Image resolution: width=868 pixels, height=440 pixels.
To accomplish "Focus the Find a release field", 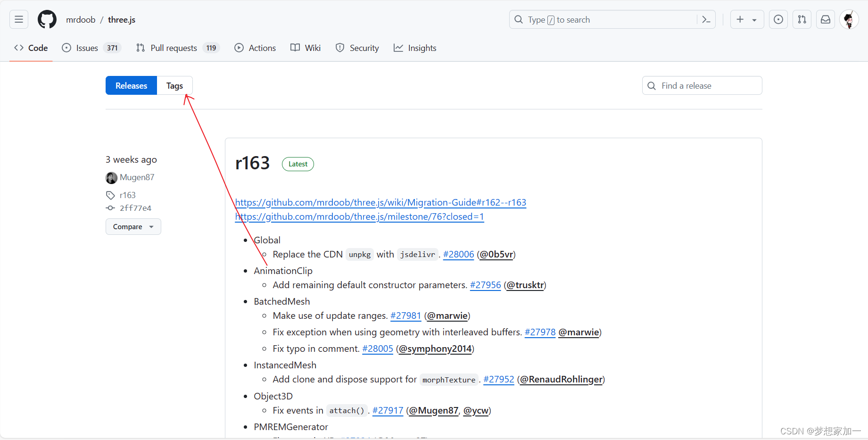I will click(x=702, y=85).
